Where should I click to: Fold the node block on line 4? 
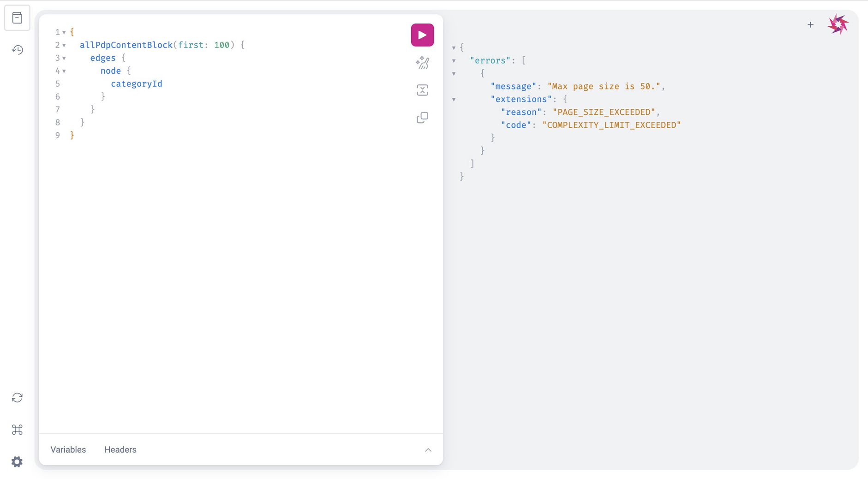(64, 71)
